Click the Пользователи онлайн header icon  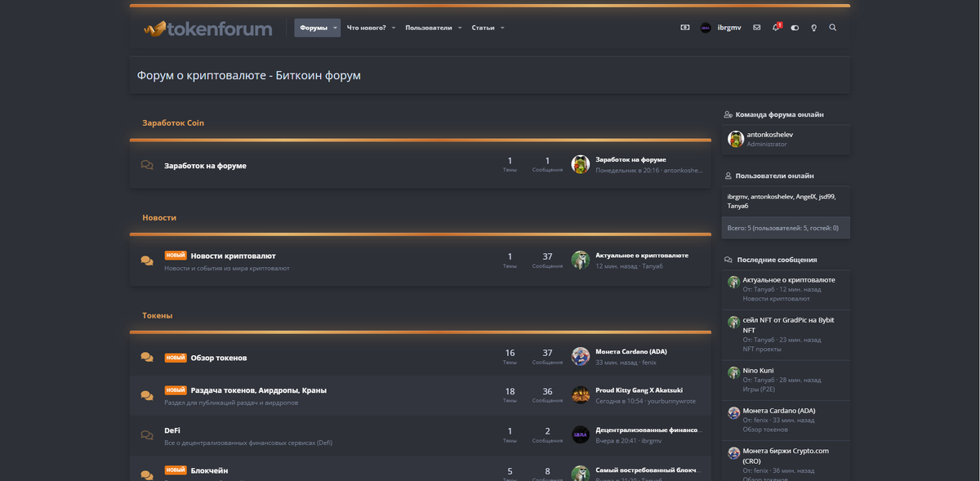tap(728, 176)
